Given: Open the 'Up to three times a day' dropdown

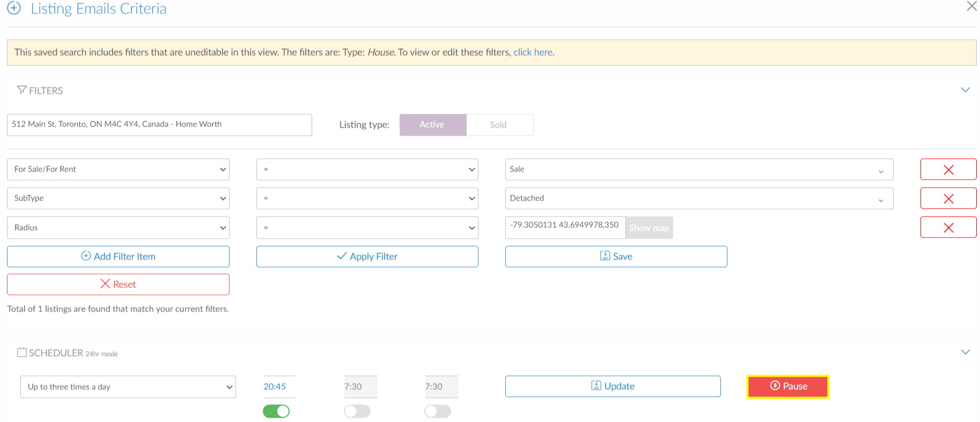Looking at the screenshot, I should [x=128, y=387].
